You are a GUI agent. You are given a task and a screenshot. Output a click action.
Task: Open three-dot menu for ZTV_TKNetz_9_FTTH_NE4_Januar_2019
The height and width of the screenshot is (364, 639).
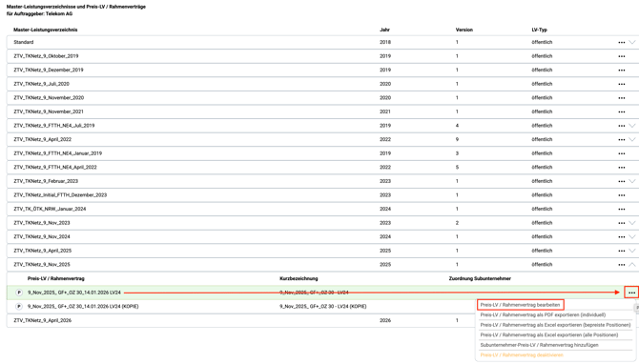621,153
